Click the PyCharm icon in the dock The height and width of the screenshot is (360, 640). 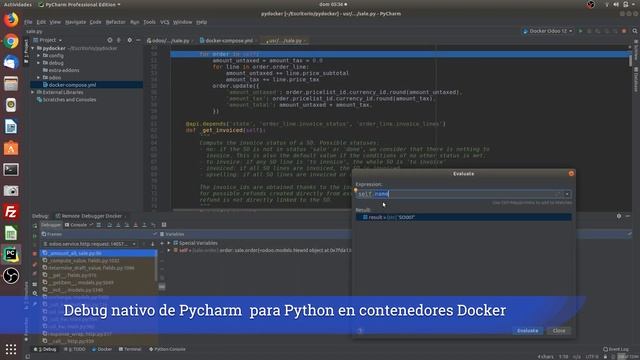click(11, 254)
